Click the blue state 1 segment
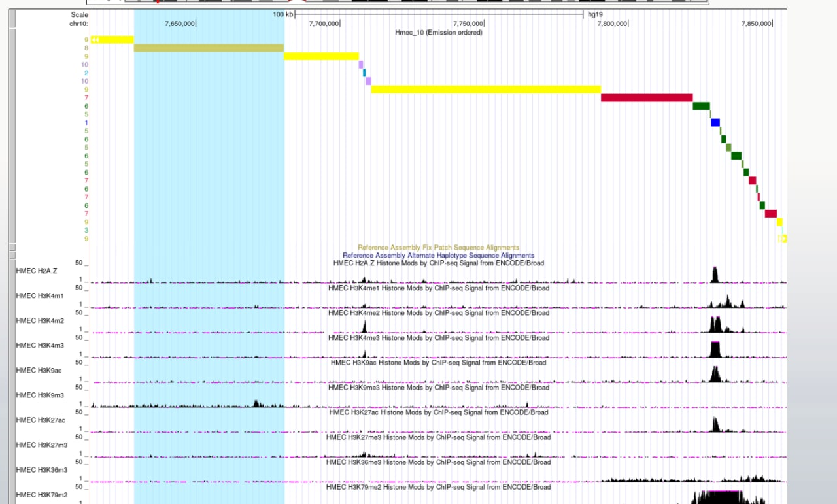The width and height of the screenshot is (837, 504). 715,122
